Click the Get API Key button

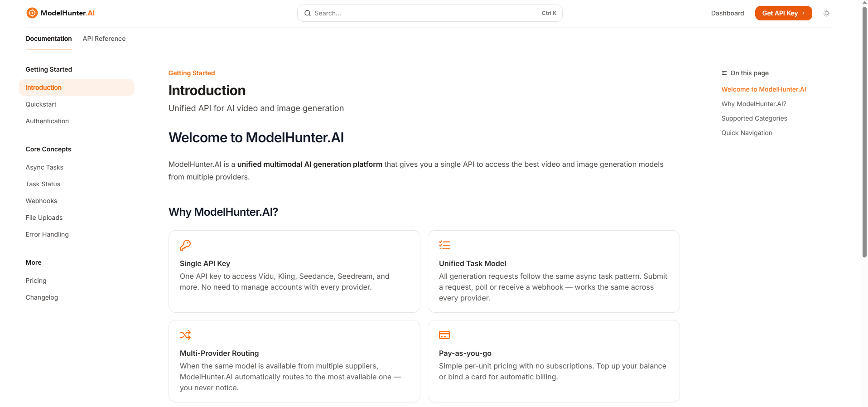(x=783, y=13)
